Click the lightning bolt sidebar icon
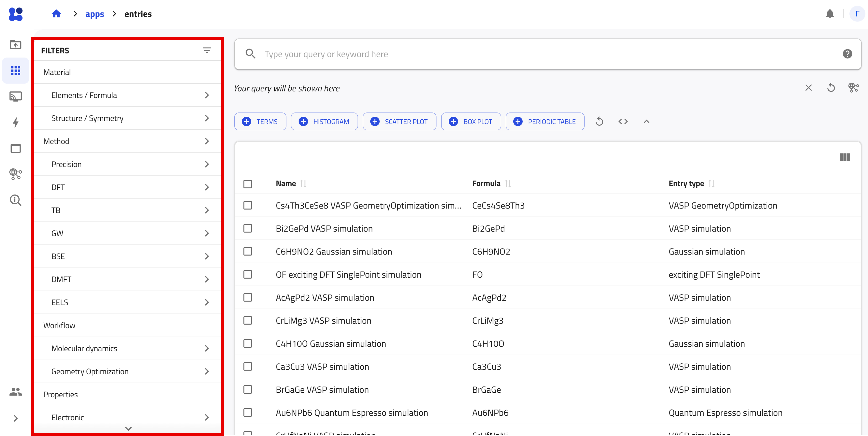 pyautogui.click(x=16, y=122)
